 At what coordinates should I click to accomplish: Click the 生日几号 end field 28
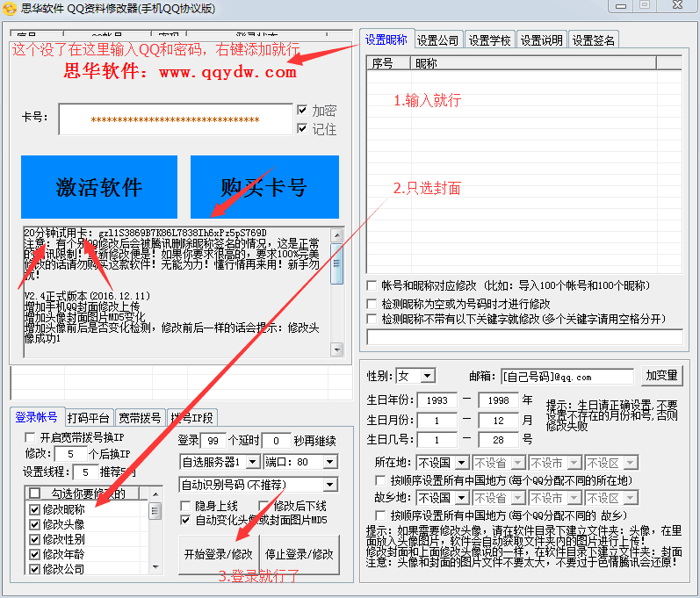tap(498, 440)
